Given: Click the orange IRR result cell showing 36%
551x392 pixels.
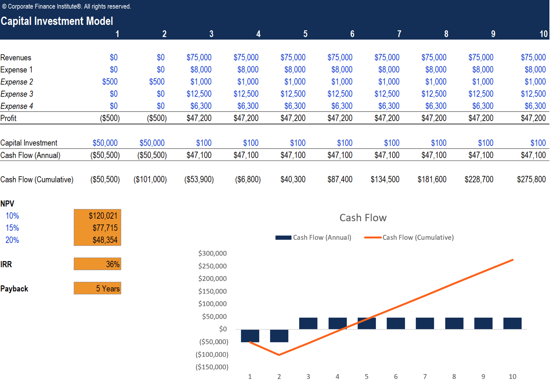Looking at the screenshot, I should point(97,264).
